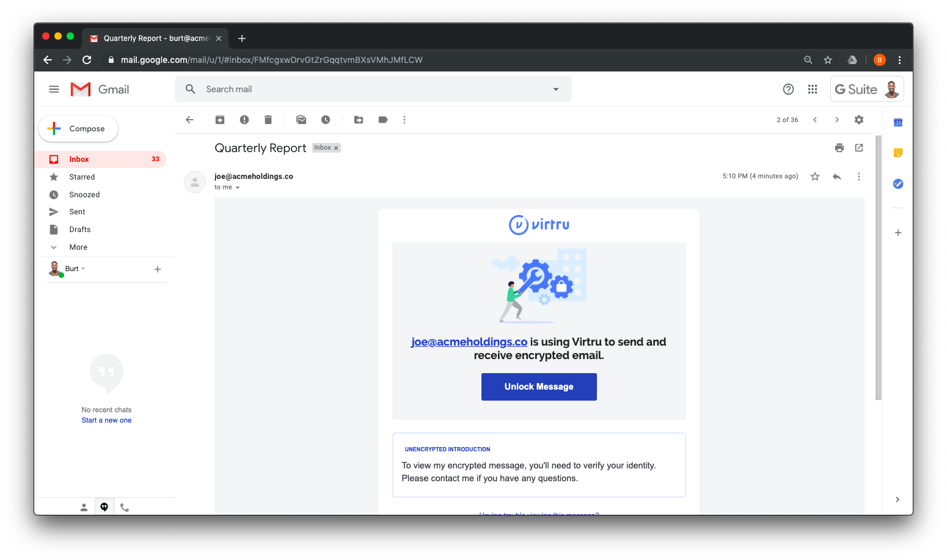Reload the page in Chrome

pos(87,60)
